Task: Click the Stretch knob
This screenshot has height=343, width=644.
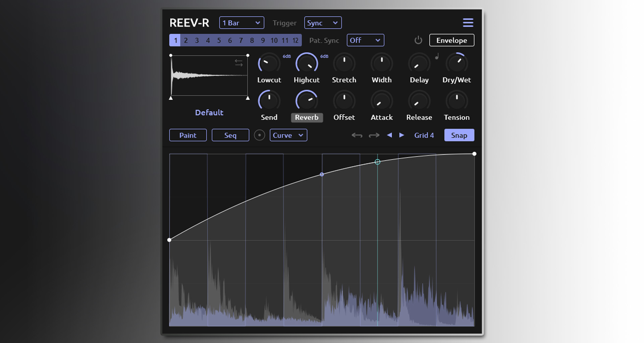Action: pyautogui.click(x=344, y=63)
